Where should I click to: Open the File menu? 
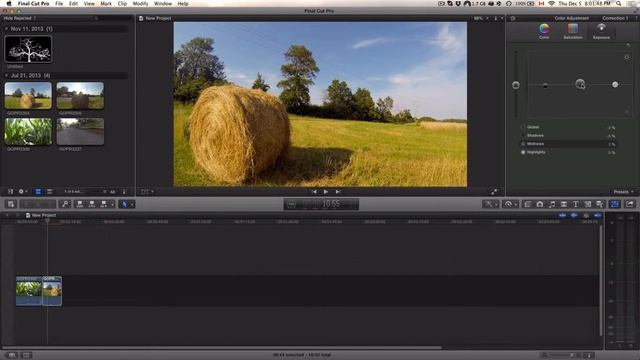59,3
